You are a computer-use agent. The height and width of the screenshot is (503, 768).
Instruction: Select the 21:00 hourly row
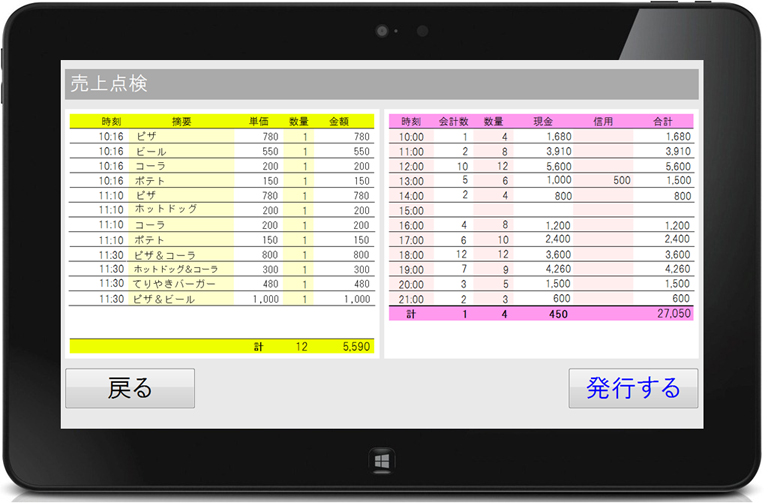point(541,298)
